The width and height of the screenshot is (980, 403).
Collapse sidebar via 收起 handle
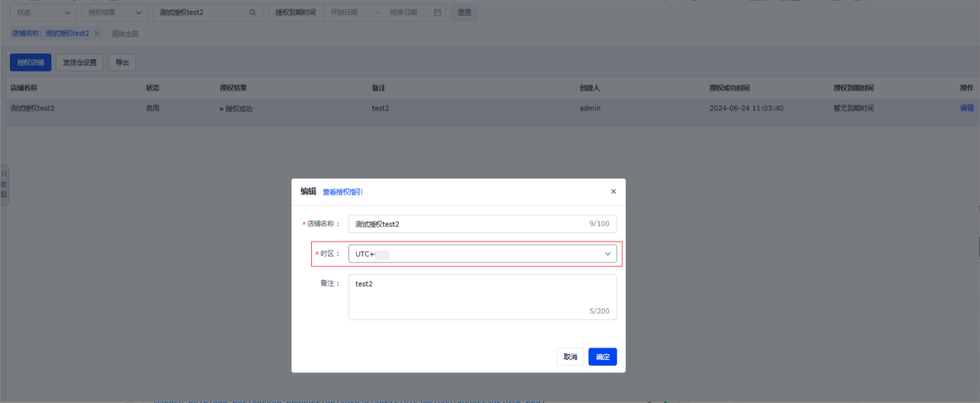click(x=4, y=185)
